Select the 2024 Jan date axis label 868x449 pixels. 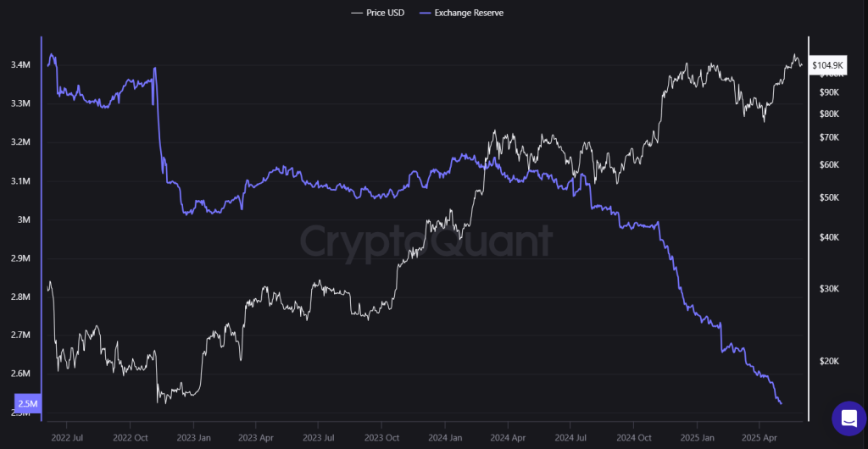tap(444, 439)
